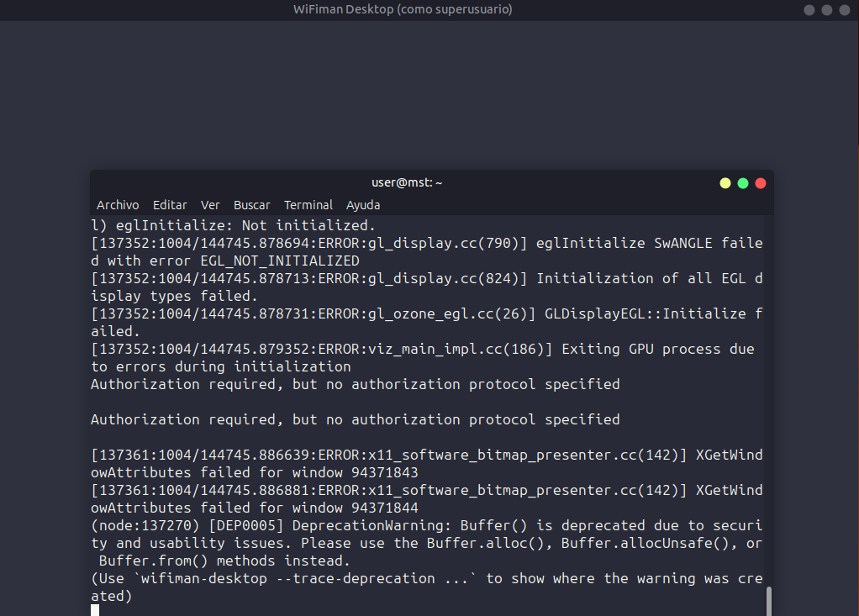Open the Archivo menu in terminal
The height and width of the screenshot is (616, 859).
[118, 205]
